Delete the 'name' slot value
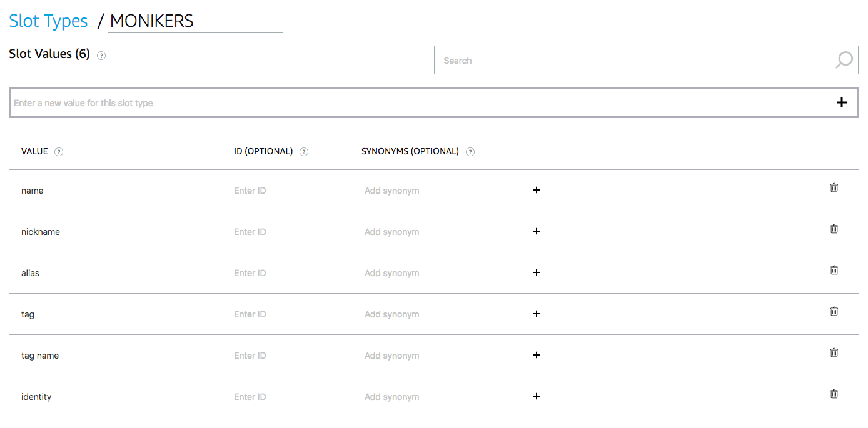This screenshot has height=428, width=868. (x=834, y=187)
